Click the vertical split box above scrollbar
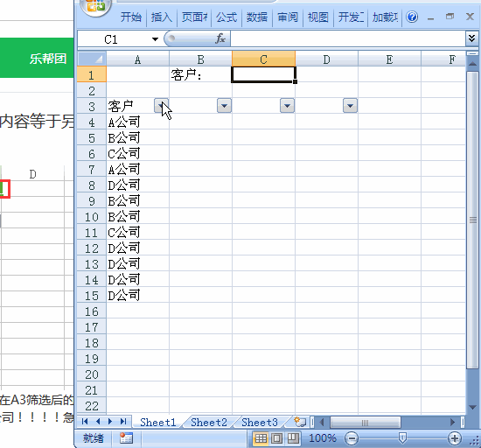Viewport: 481px width, 448px height. pos(472,53)
